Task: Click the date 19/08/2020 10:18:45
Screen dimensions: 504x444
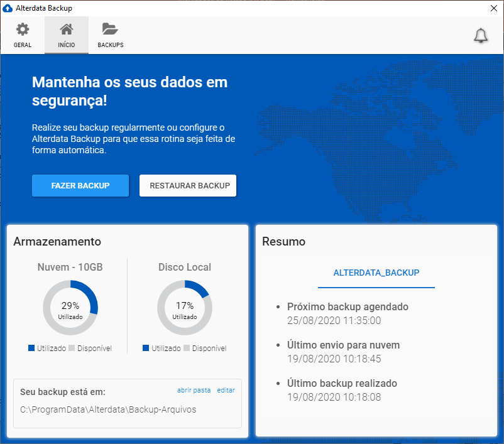Action: [x=334, y=359]
